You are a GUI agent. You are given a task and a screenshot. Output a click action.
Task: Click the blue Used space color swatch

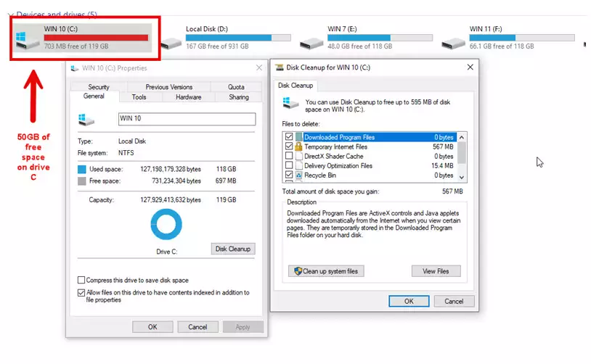[x=82, y=170]
